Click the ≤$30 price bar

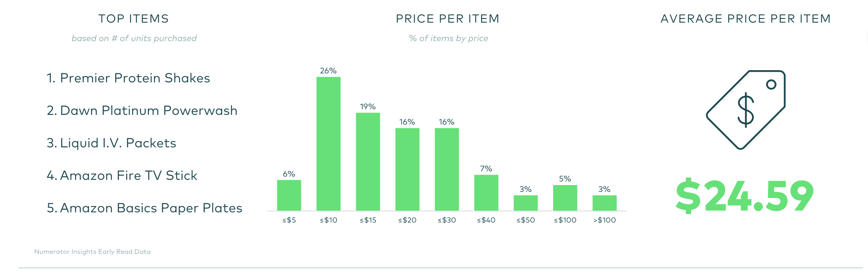(x=447, y=169)
